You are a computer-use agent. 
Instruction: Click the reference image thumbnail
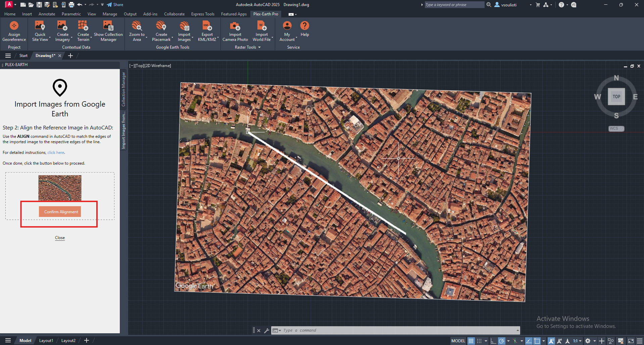click(x=60, y=188)
